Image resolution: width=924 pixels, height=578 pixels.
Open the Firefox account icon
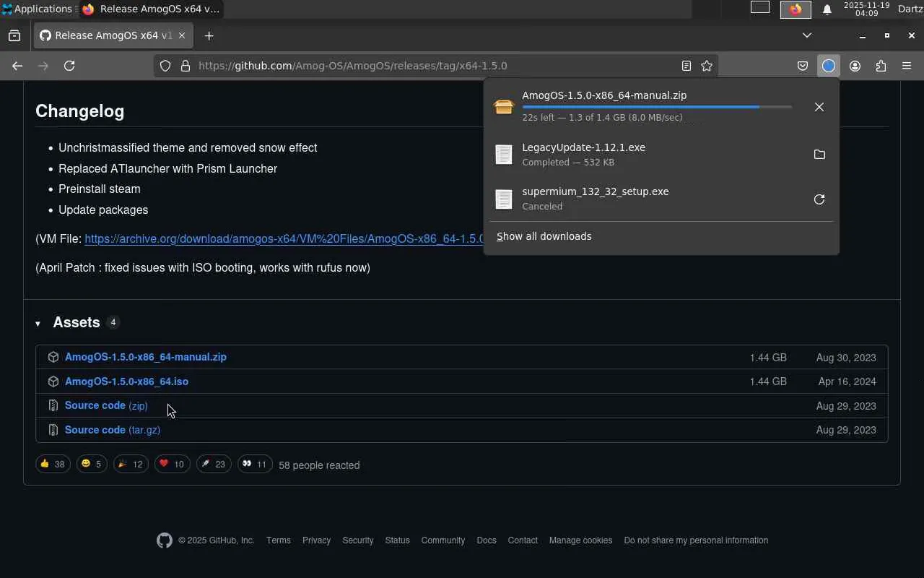(x=855, y=66)
